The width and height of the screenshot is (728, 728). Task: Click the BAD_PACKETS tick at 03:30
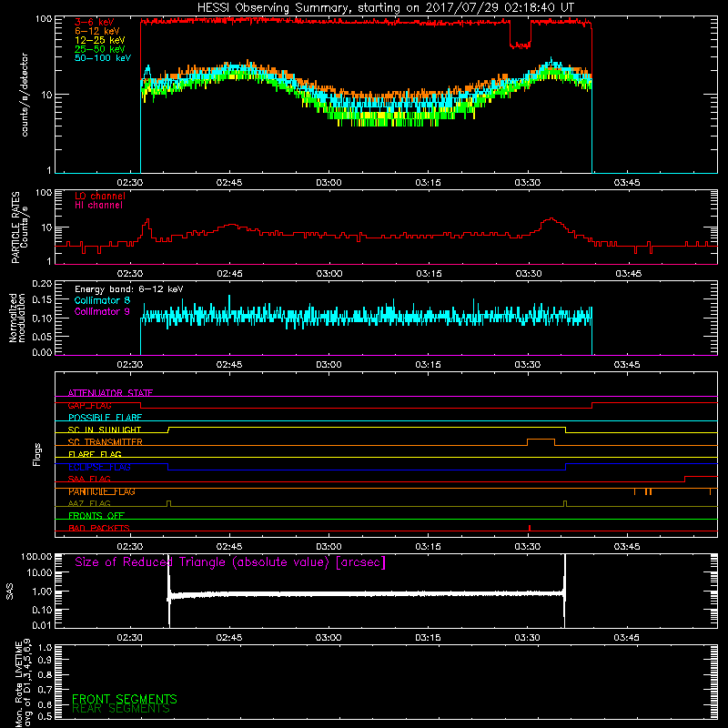click(x=530, y=528)
